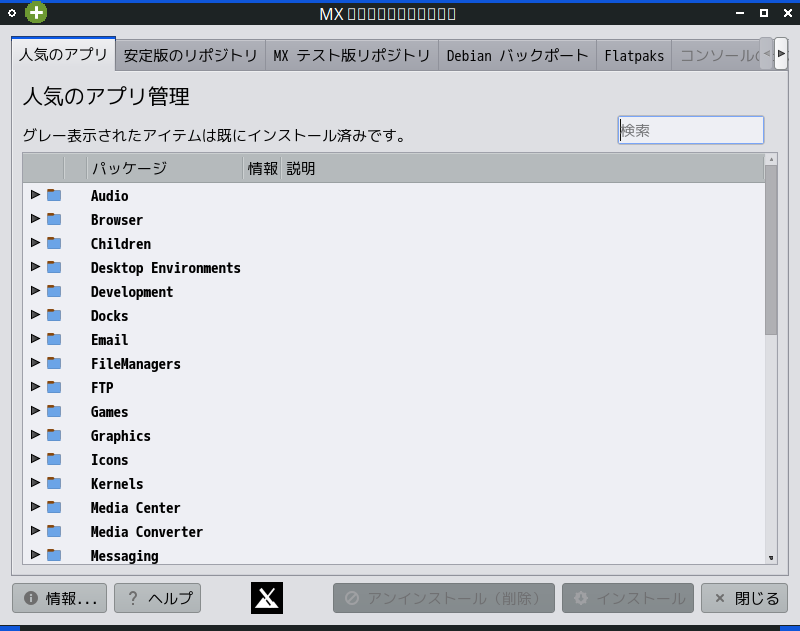Switch to the Flatpaks tab
The width and height of the screenshot is (800, 631).
click(634, 55)
